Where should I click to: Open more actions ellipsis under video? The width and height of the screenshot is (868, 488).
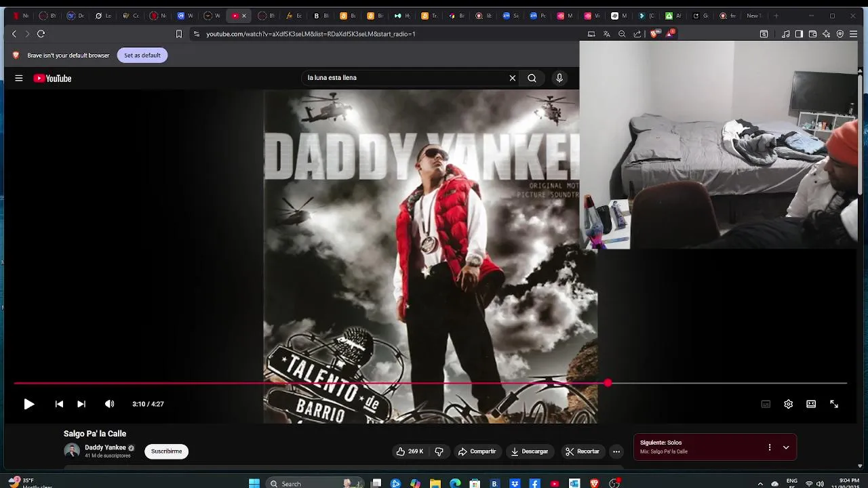[616, 451]
